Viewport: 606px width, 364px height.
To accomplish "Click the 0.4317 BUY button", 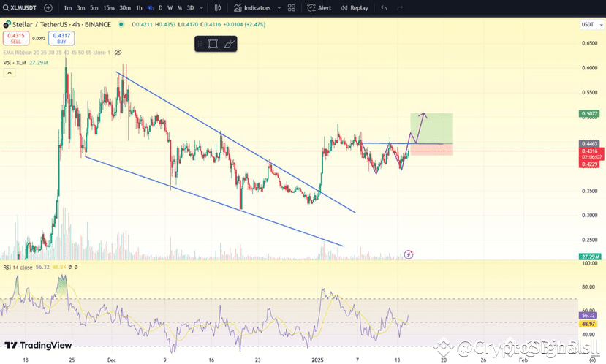I will point(61,38).
